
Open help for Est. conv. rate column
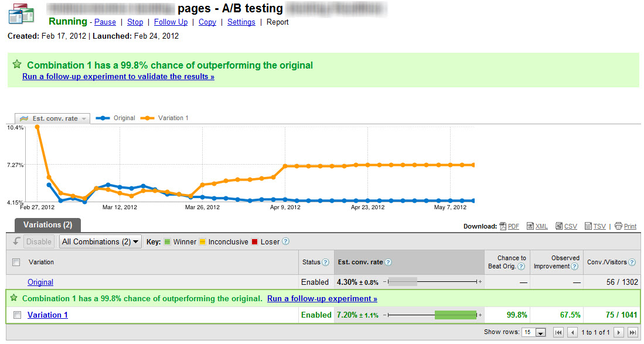(388, 263)
